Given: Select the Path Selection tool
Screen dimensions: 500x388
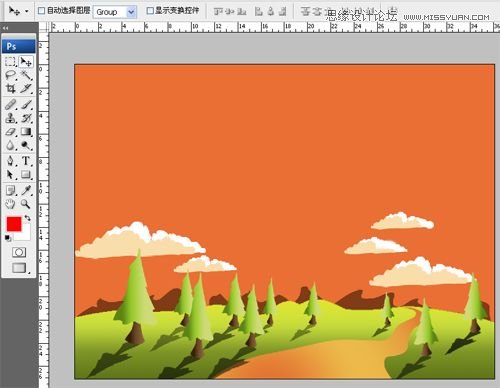Looking at the screenshot, I should [x=11, y=175].
